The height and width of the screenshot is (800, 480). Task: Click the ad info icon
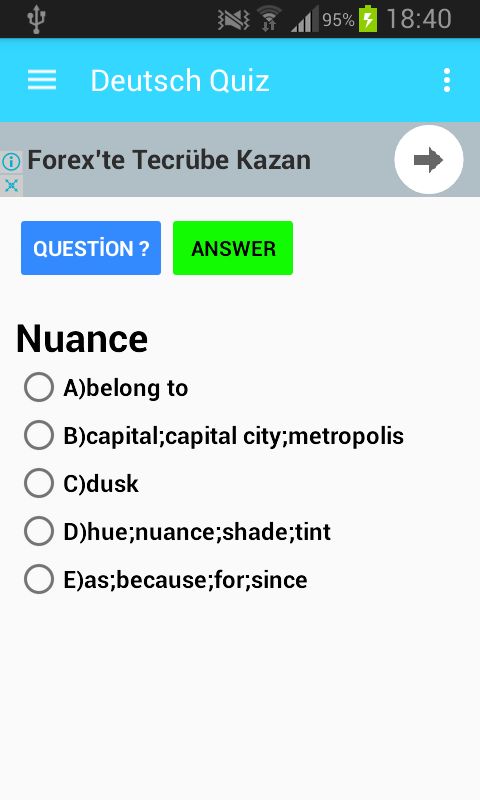point(11,162)
